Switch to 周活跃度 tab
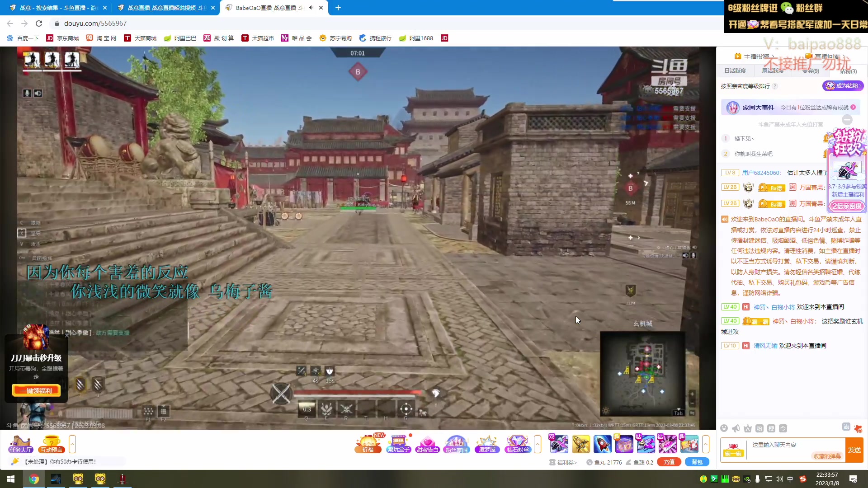 coord(773,71)
